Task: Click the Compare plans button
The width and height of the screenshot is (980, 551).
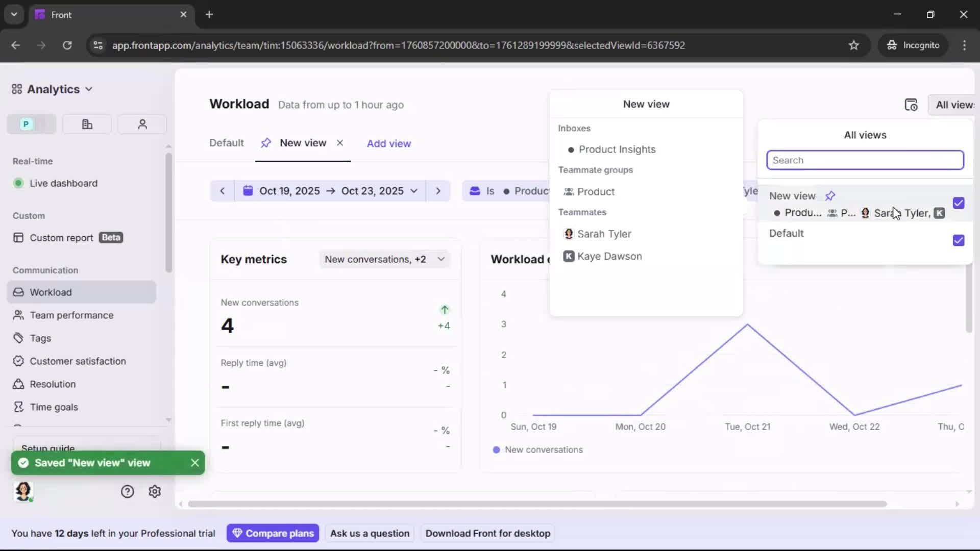Action: pyautogui.click(x=273, y=533)
